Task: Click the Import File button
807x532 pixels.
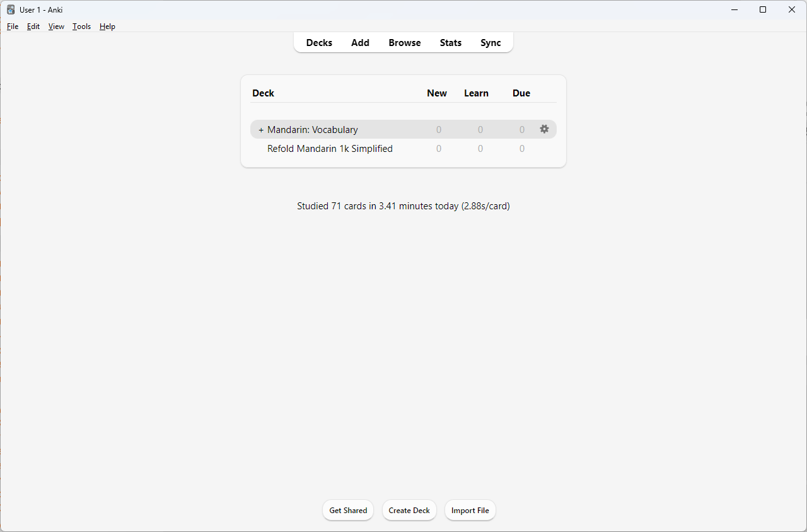Action: [470, 511]
